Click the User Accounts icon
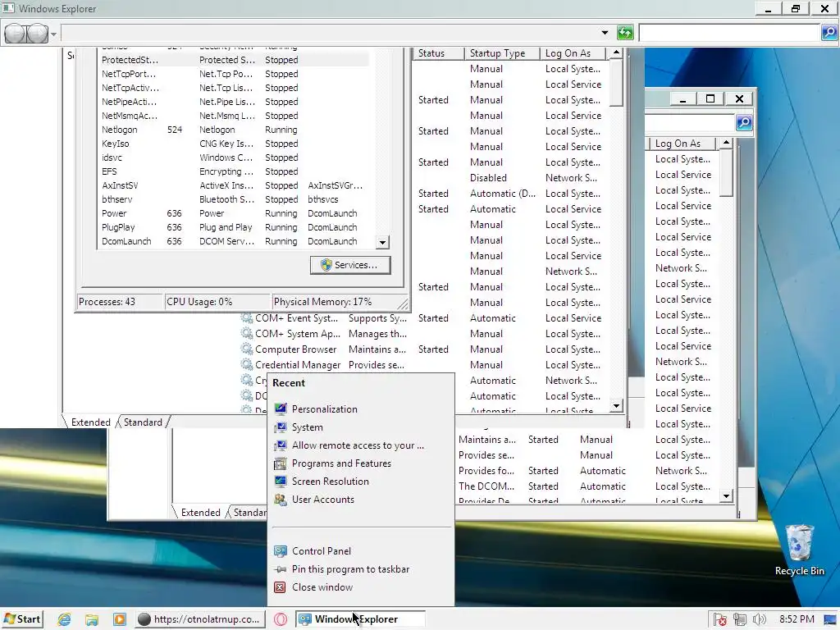 tap(281, 500)
